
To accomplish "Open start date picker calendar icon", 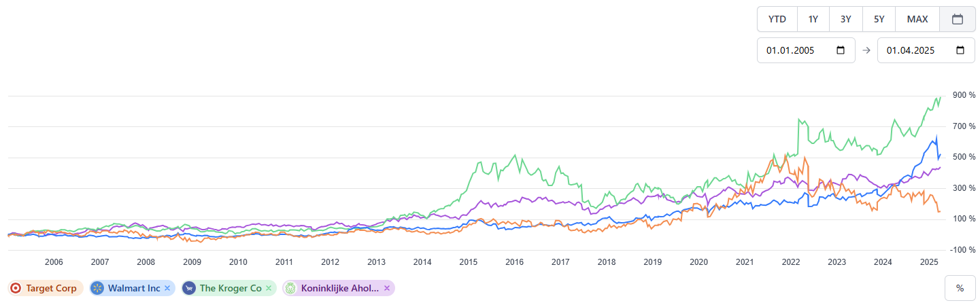I will tap(840, 50).
